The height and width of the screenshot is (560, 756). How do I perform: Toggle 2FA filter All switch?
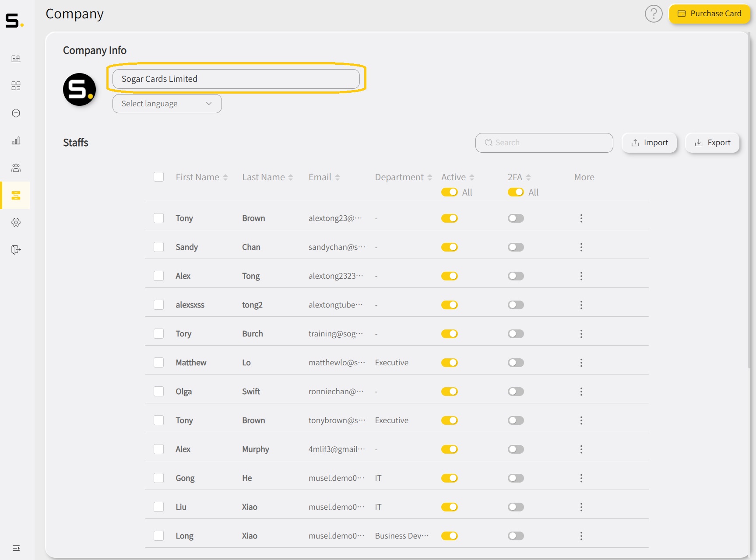click(516, 192)
